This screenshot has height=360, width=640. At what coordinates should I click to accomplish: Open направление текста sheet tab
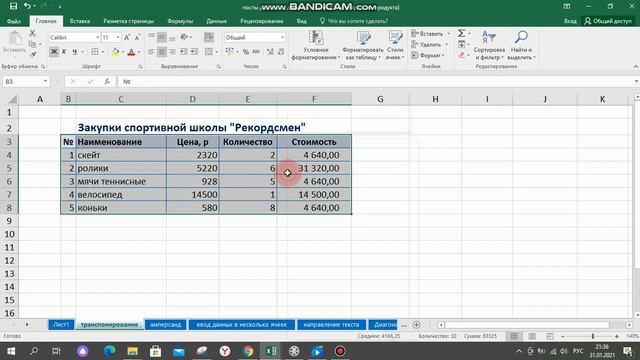(331, 324)
